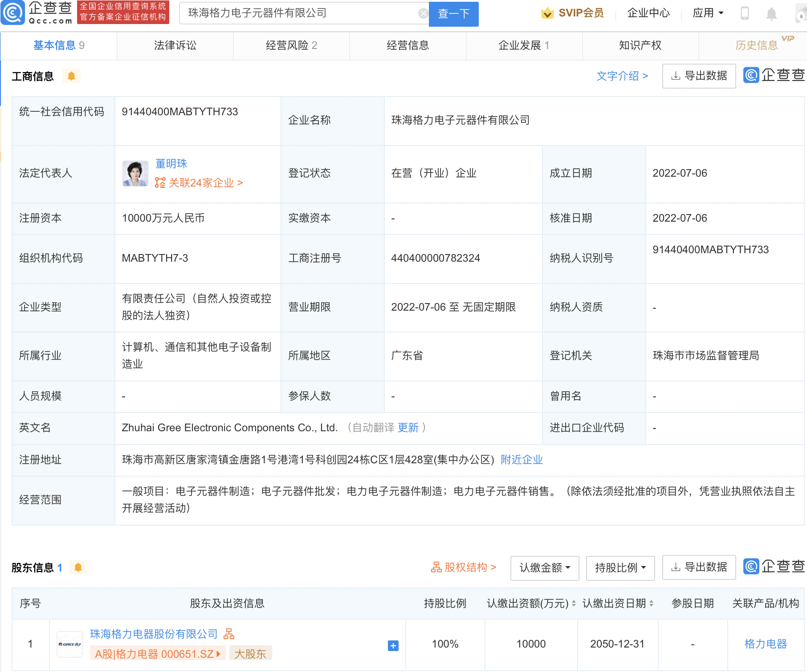Open legal representative 董明珠's profile link

pos(171,164)
